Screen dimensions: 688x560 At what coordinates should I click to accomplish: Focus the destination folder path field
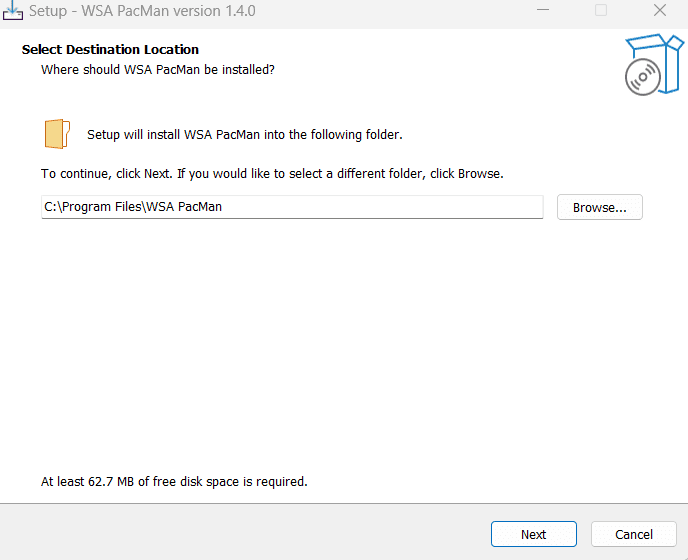click(380, 207)
